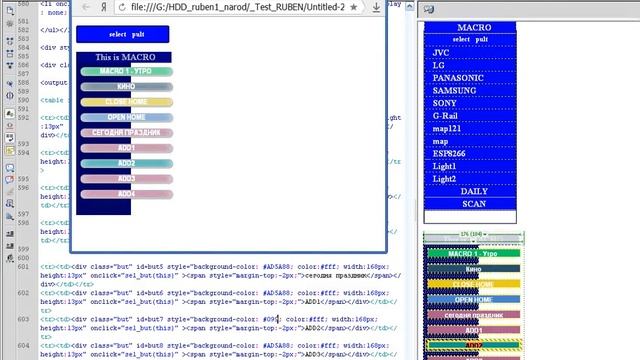640x360 pixels.
Task: Click select pult button in browser preview
Action: point(122,34)
